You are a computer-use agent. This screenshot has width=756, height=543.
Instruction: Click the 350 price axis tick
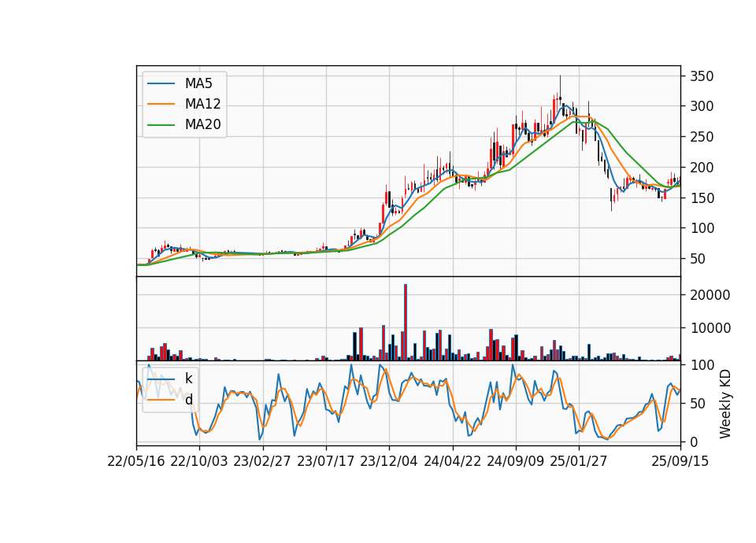[702, 76]
